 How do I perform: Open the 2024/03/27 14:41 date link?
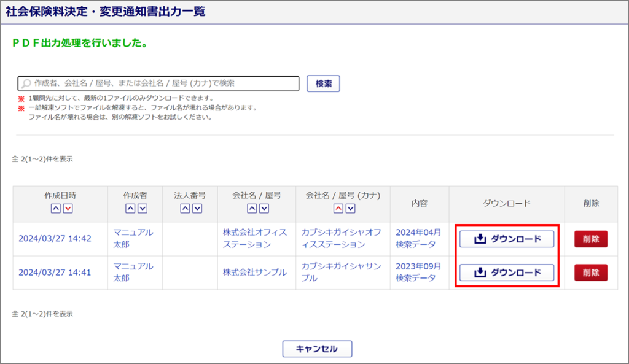[55, 273]
